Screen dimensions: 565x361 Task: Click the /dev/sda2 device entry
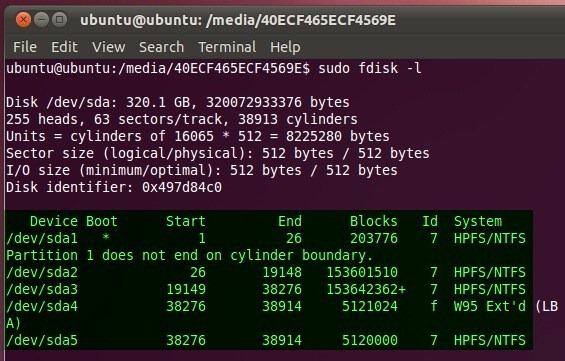click(x=42, y=272)
